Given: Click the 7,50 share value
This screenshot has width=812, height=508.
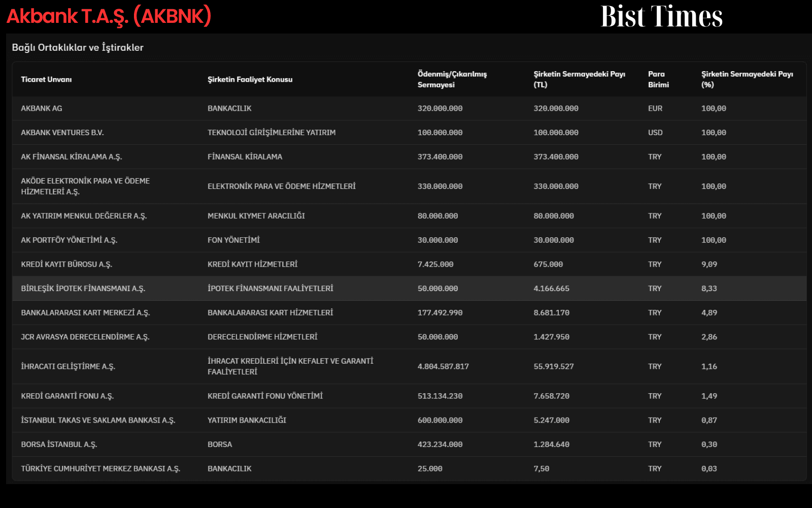Looking at the screenshot, I should [541, 469].
